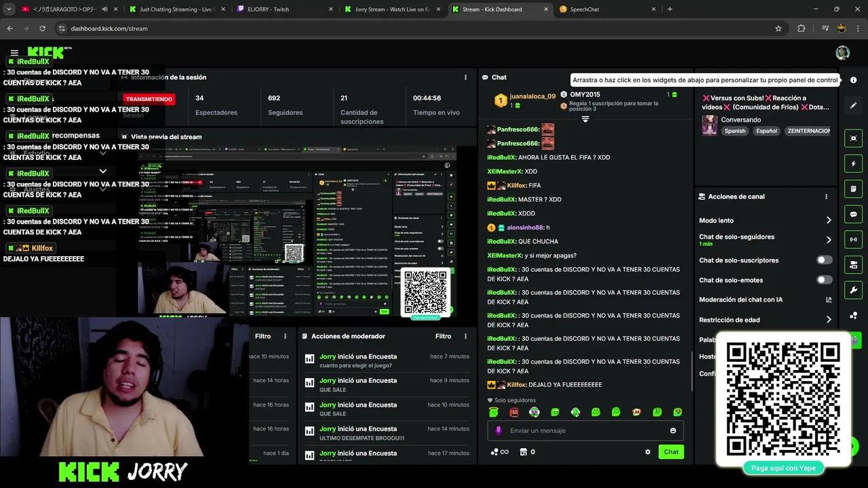Image resolution: width=868 pixels, height=488 pixels.
Task: Select the lightning bolt widget icon
Action: point(853,163)
